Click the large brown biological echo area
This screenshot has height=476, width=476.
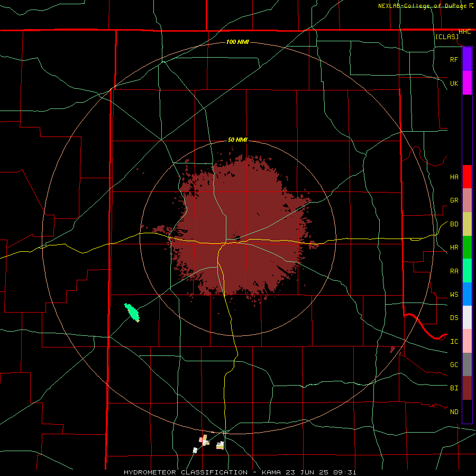click(240, 226)
